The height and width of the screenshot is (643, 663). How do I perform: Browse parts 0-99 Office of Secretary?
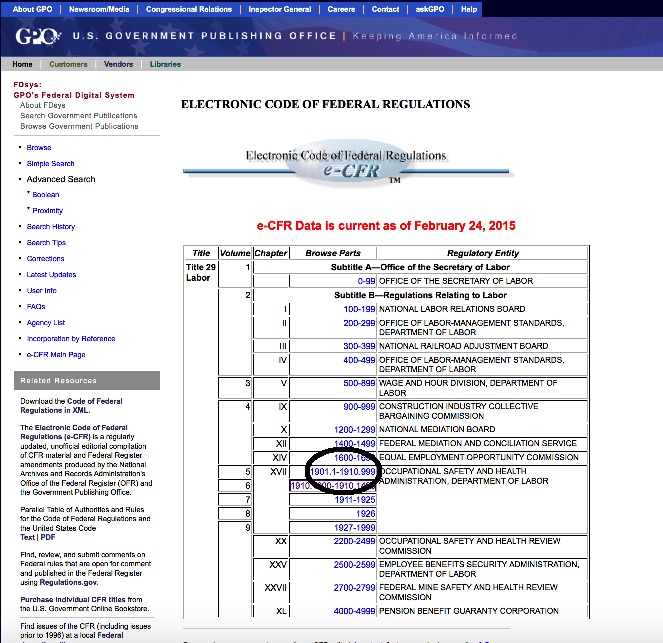pos(366,281)
